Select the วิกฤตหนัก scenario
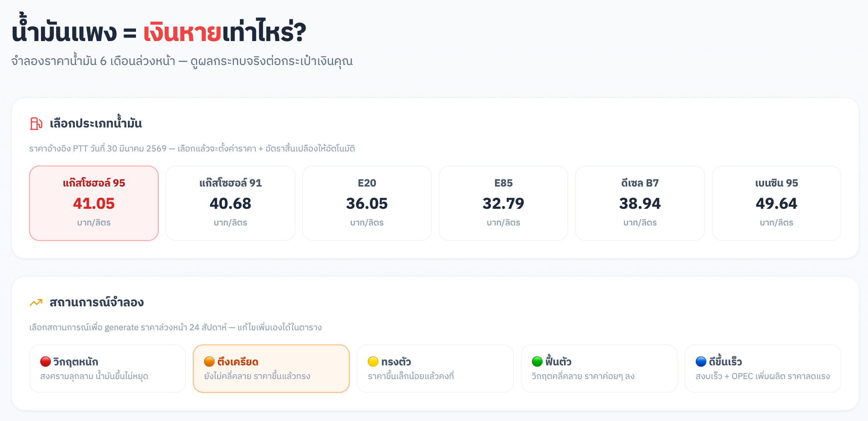 click(x=107, y=368)
